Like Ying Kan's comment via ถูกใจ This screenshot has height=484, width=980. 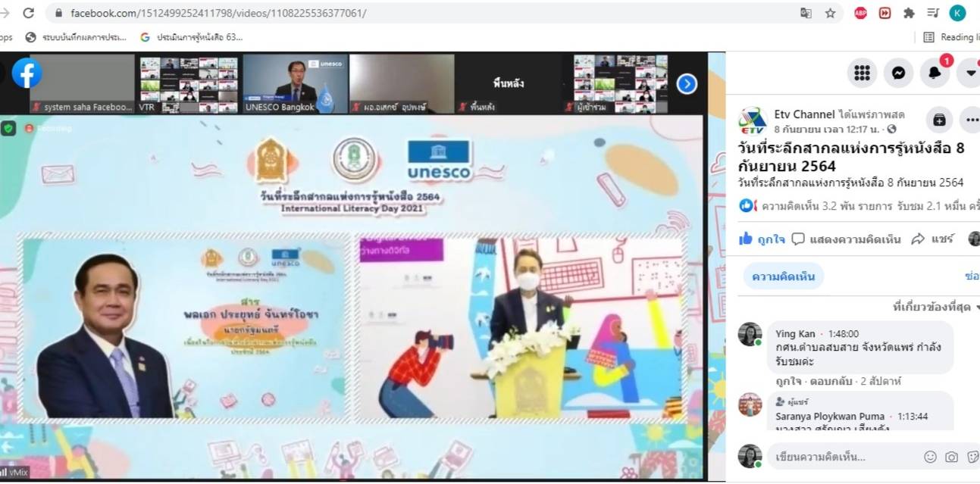coord(788,381)
